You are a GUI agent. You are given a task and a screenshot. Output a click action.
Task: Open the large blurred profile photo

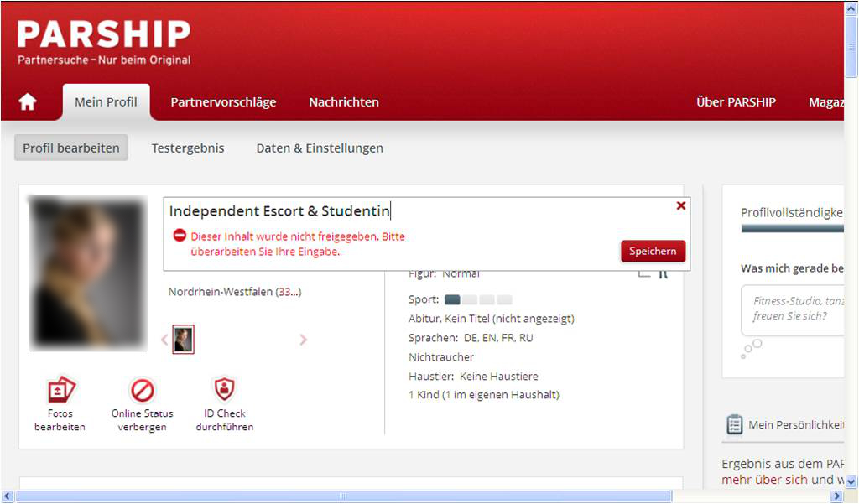[x=88, y=273]
